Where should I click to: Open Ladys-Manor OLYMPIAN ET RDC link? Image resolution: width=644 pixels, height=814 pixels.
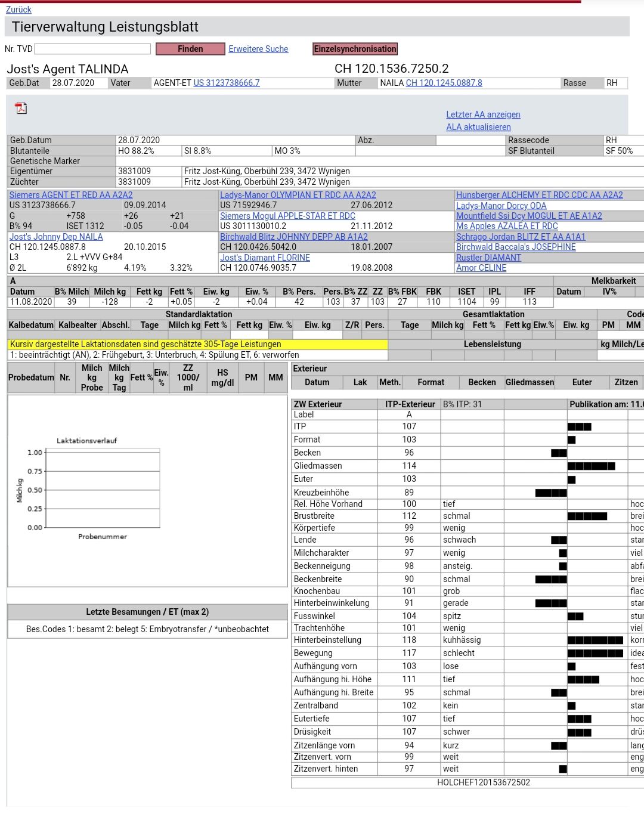(298, 195)
